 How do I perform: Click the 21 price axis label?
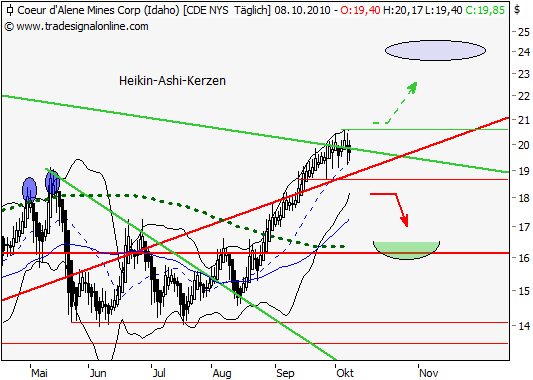tap(523, 120)
